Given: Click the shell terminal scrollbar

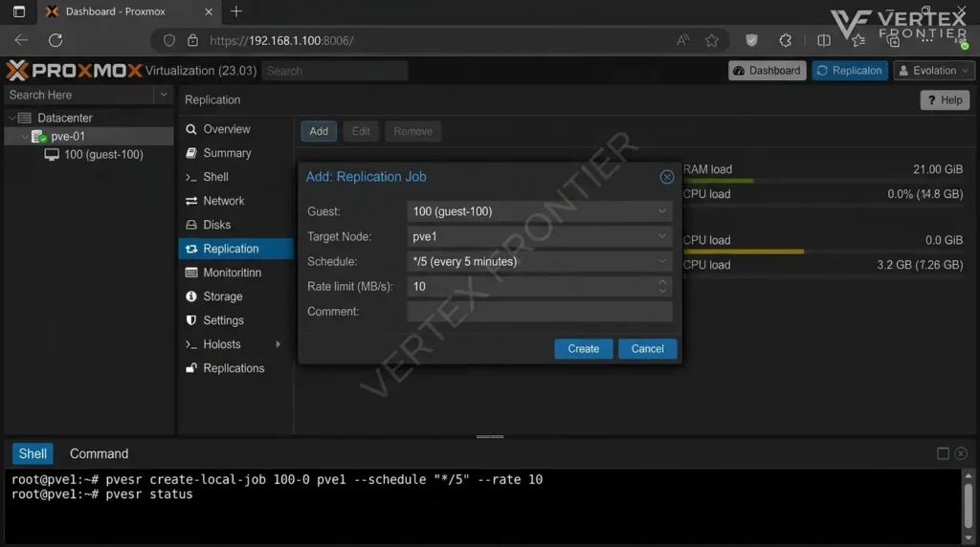Looking at the screenshot, I should coord(969,507).
